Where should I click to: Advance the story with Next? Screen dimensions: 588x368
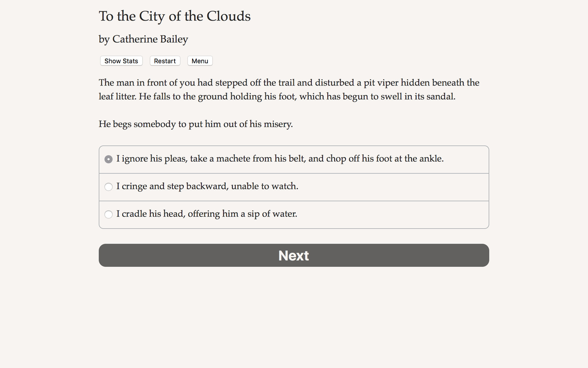pyautogui.click(x=293, y=255)
